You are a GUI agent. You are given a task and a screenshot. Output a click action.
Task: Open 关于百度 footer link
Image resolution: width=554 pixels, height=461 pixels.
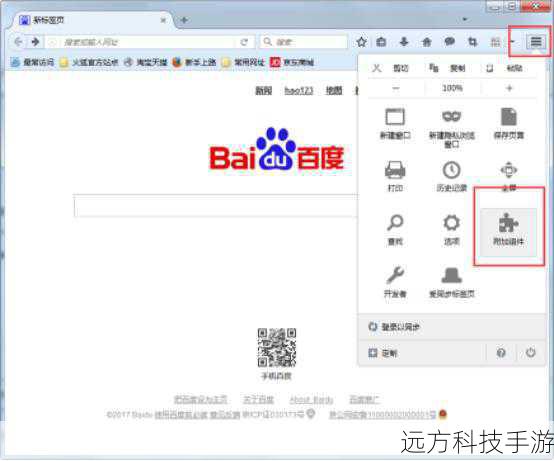(258, 399)
